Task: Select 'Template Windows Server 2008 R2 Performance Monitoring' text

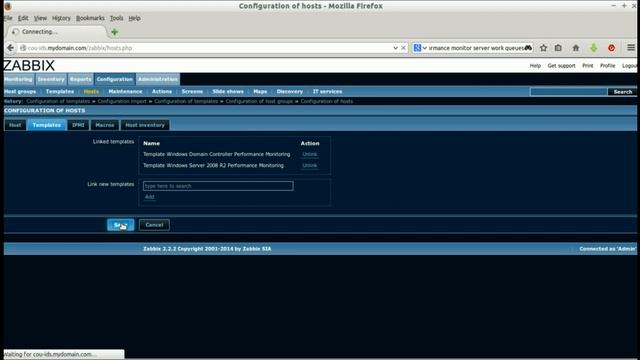Action: [213, 165]
